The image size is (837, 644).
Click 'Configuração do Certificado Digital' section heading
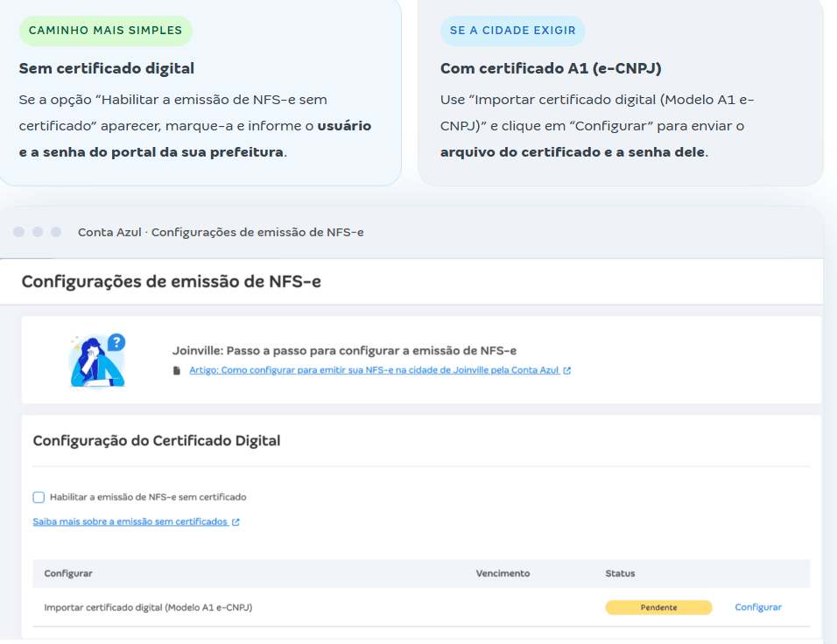click(157, 441)
